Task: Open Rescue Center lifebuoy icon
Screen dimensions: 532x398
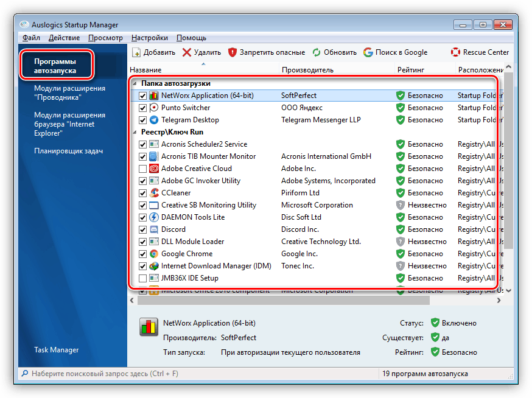Action: tap(455, 52)
